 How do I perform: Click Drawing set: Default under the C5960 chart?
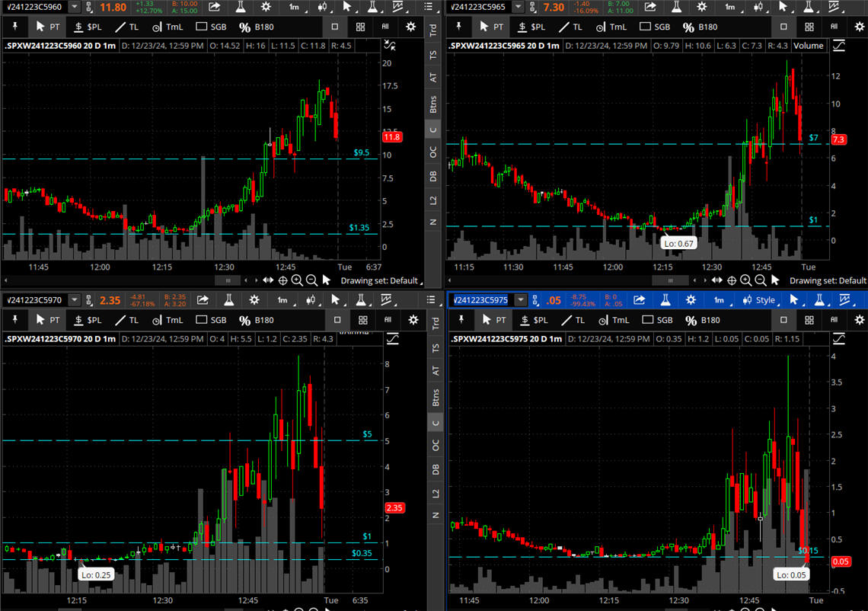point(379,280)
